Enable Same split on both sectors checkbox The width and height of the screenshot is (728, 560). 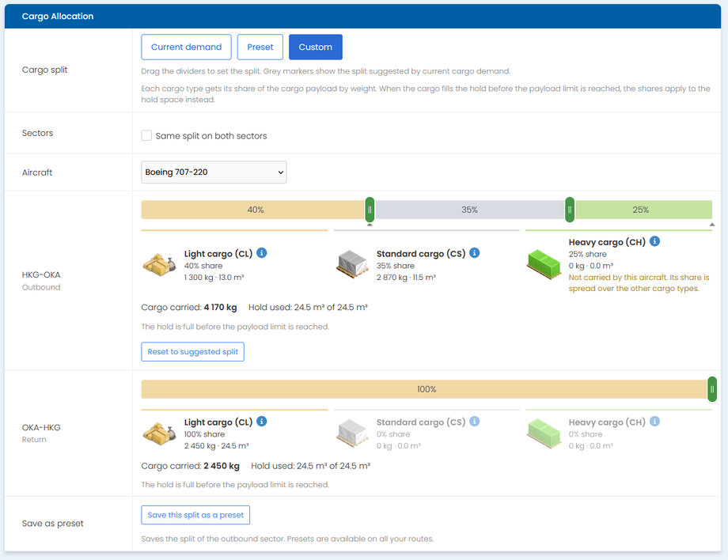[146, 135]
